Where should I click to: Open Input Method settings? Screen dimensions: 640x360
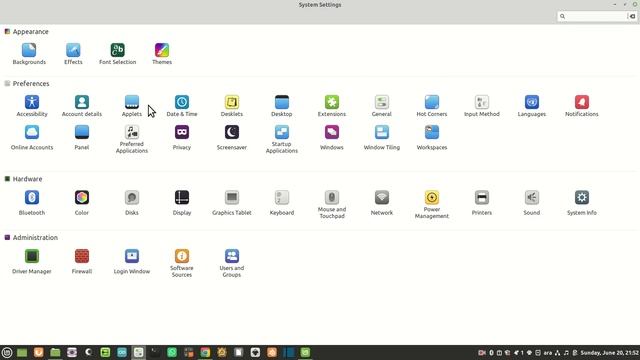482,106
